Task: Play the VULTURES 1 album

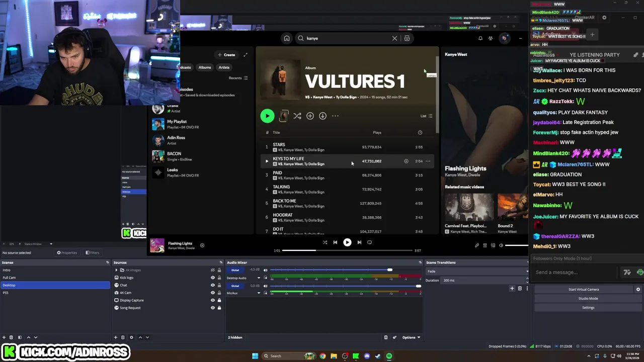Action: pos(267,116)
